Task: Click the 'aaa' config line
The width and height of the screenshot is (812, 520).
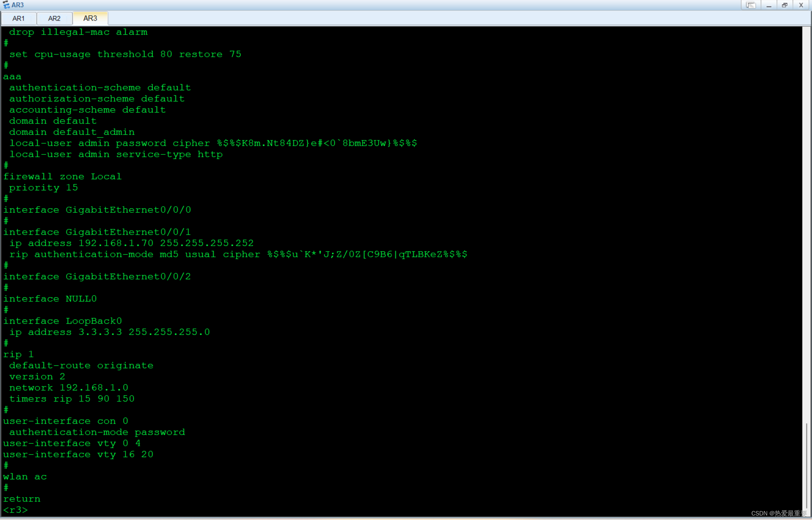Action: tap(12, 77)
